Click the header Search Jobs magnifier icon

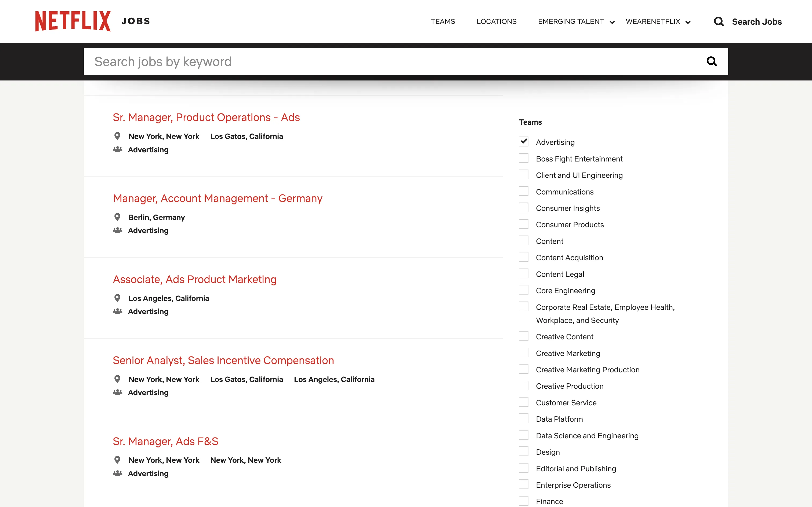coord(719,22)
